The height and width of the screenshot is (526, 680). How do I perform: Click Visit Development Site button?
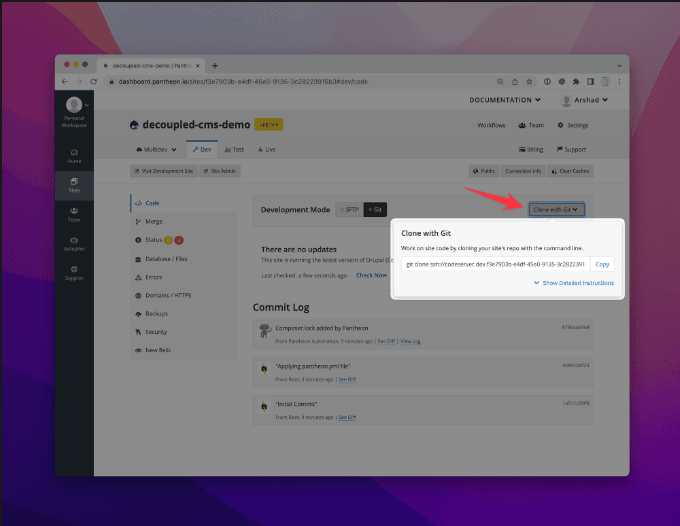click(163, 171)
